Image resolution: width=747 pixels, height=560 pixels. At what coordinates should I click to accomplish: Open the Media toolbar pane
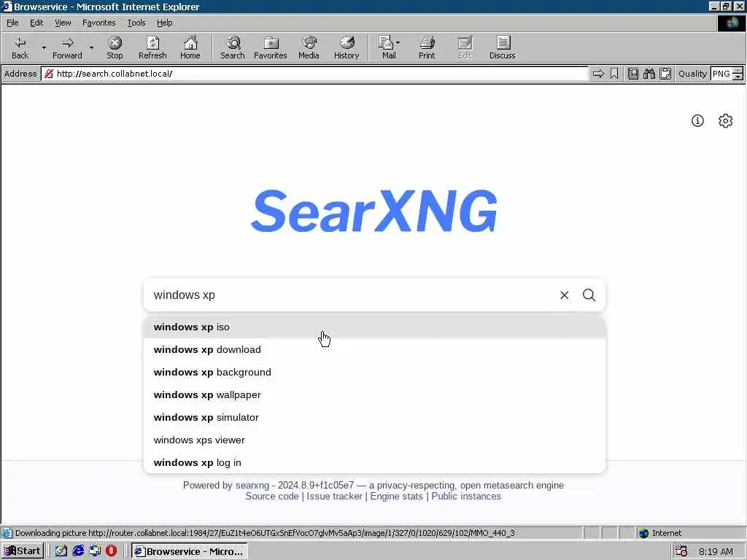click(309, 47)
